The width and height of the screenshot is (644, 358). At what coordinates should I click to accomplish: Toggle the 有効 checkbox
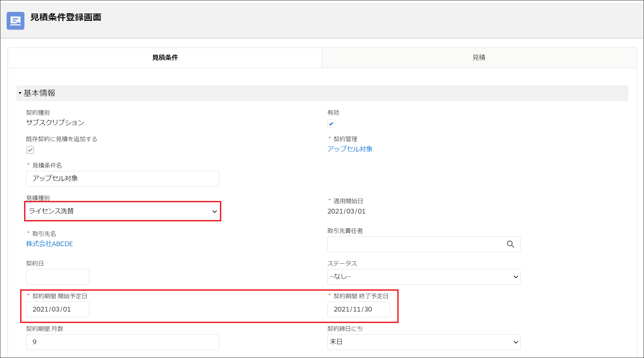pyautogui.click(x=331, y=123)
